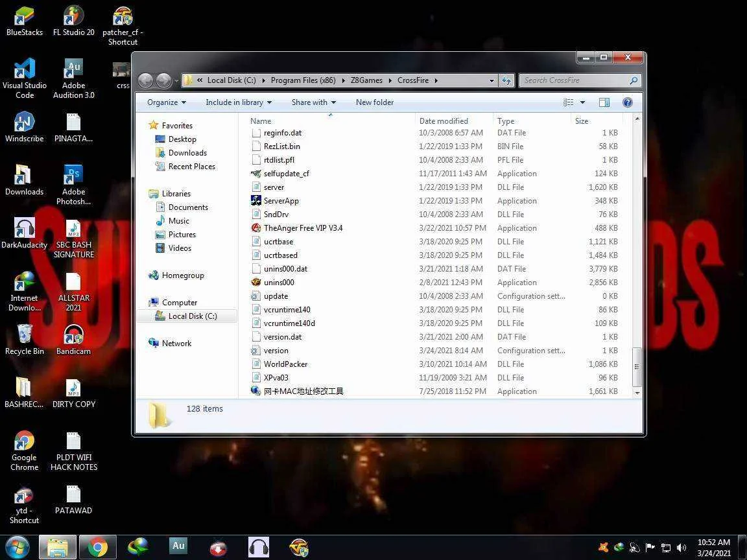Click the scrollbar up arrow
The height and width of the screenshot is (560, 747).
(x=637, y=119)
